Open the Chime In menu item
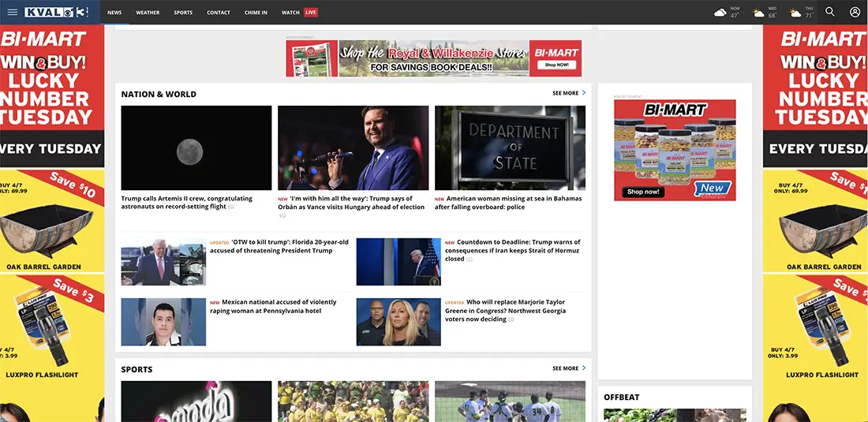Screen dimensions: 868x422 click(x=256, y=12)
